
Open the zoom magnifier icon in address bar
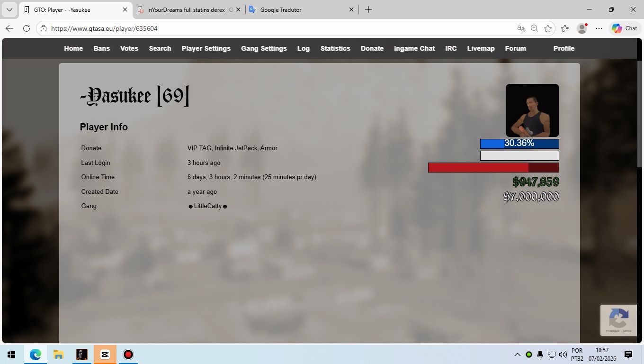[x=534, y=28]
